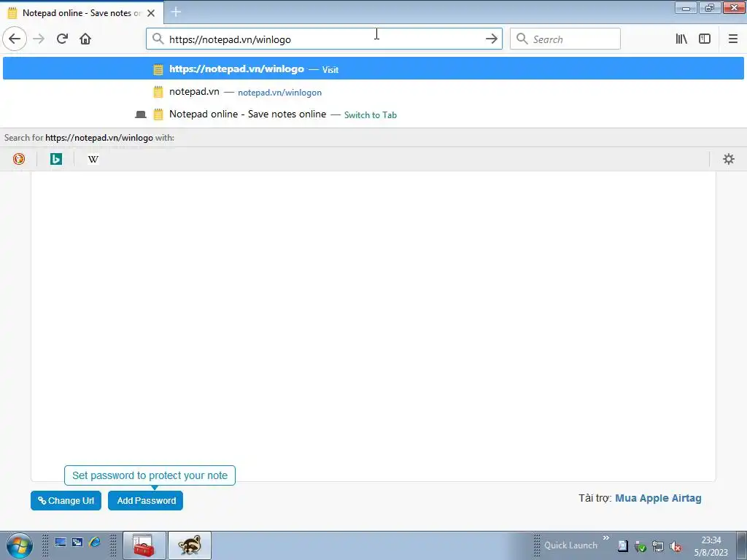Search with Bing engine icon
Viewport: 747px width, 560px height.
pos(55,159)
